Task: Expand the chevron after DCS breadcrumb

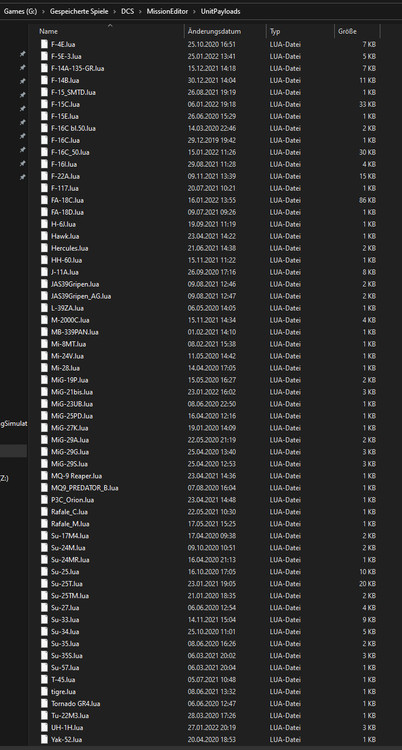Action: tap(141, 11)
